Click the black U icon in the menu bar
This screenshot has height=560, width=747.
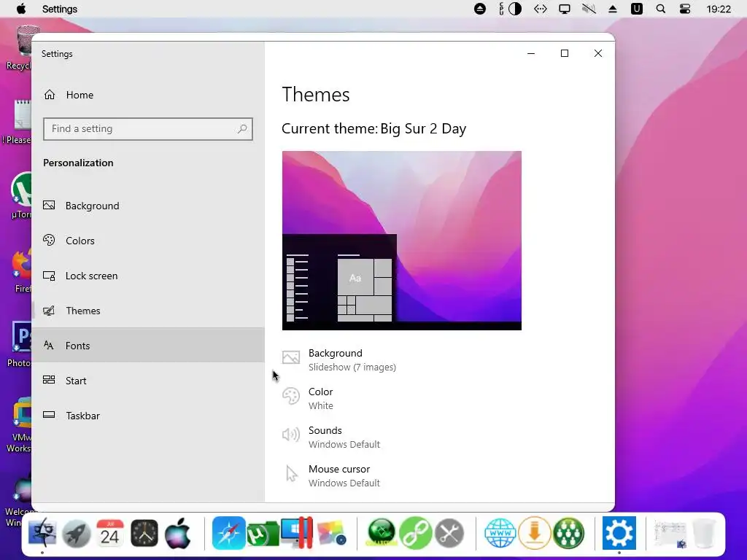(x=636, y=9)
